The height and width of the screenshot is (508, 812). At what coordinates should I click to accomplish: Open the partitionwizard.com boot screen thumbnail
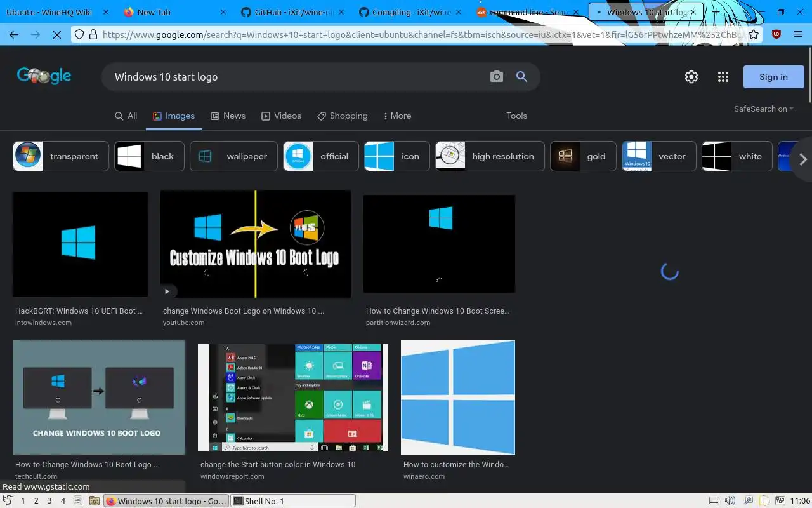[x=439, y=243]
